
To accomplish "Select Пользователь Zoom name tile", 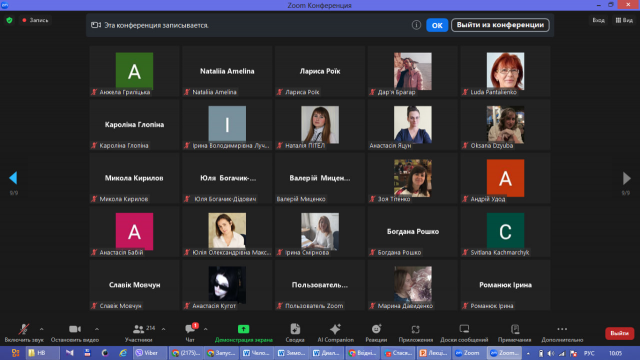I will [320, 285].
